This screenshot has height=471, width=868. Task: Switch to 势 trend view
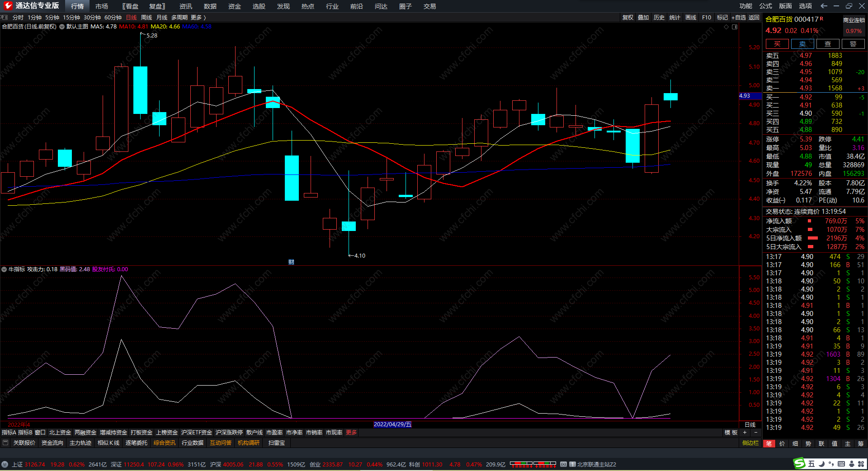pyautogui.click(x=808, y=443)
